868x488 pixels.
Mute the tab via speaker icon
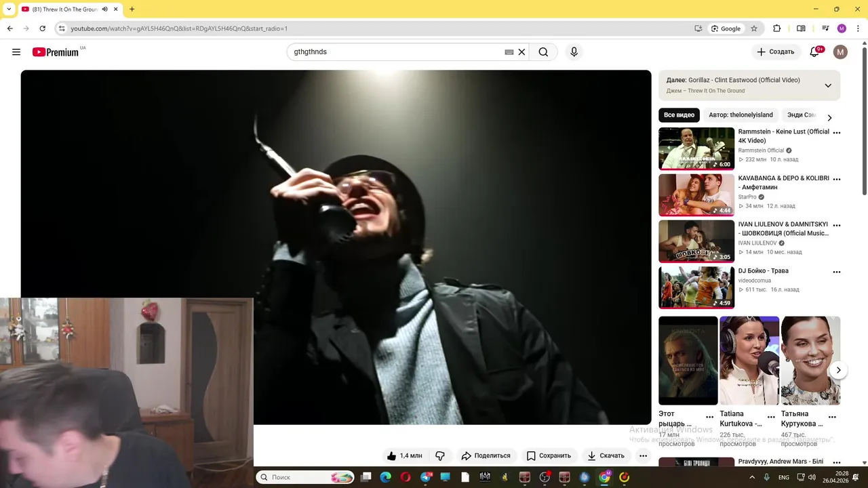[104, 9]
